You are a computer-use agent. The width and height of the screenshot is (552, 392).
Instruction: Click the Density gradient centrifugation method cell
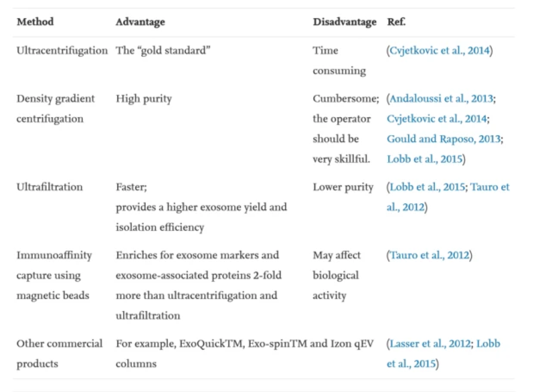coord(55,109)
